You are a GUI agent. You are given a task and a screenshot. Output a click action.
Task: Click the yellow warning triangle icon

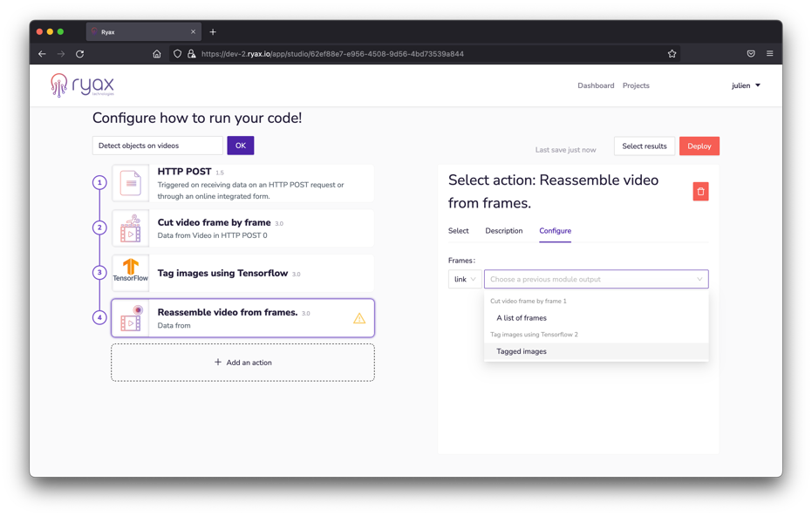(x=359, y=319)
